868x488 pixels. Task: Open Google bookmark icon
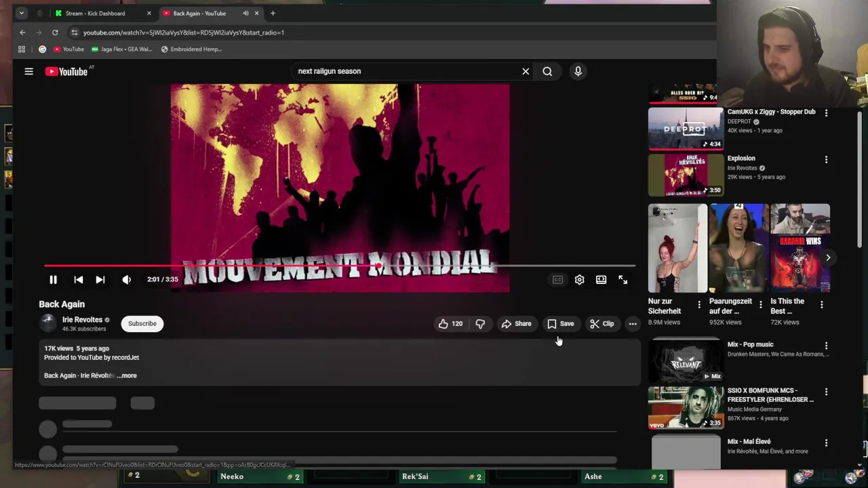[x=42, y=49]
